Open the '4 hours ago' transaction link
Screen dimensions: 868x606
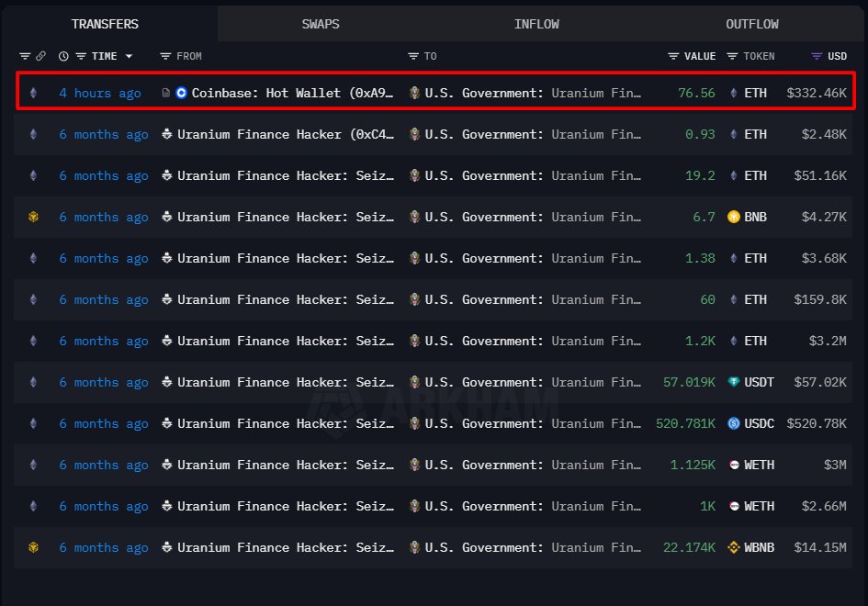[x=99, y=93]
